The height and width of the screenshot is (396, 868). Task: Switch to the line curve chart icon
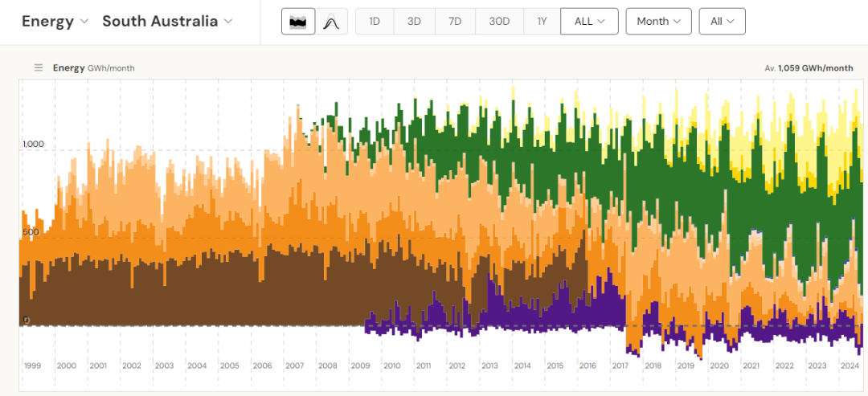[330, 22]
